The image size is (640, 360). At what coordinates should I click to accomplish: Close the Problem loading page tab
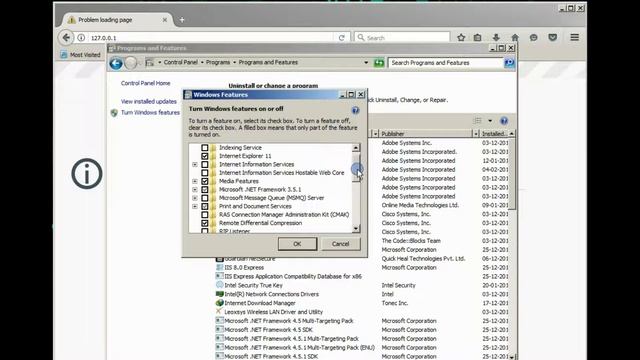click(165, 20)
